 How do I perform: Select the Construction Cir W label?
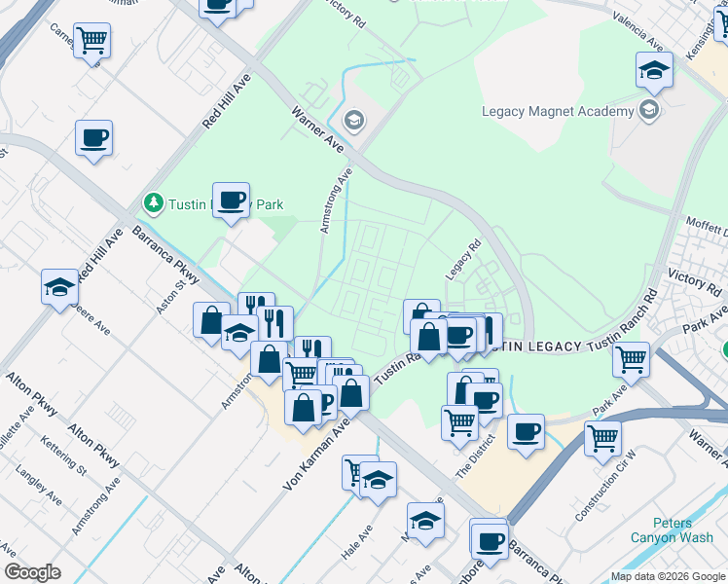click(605, 486)
